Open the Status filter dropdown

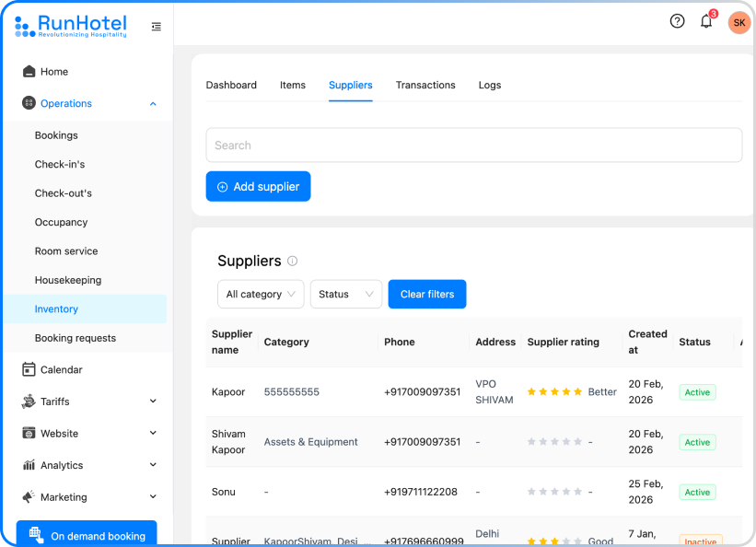[x=346, y=295]
